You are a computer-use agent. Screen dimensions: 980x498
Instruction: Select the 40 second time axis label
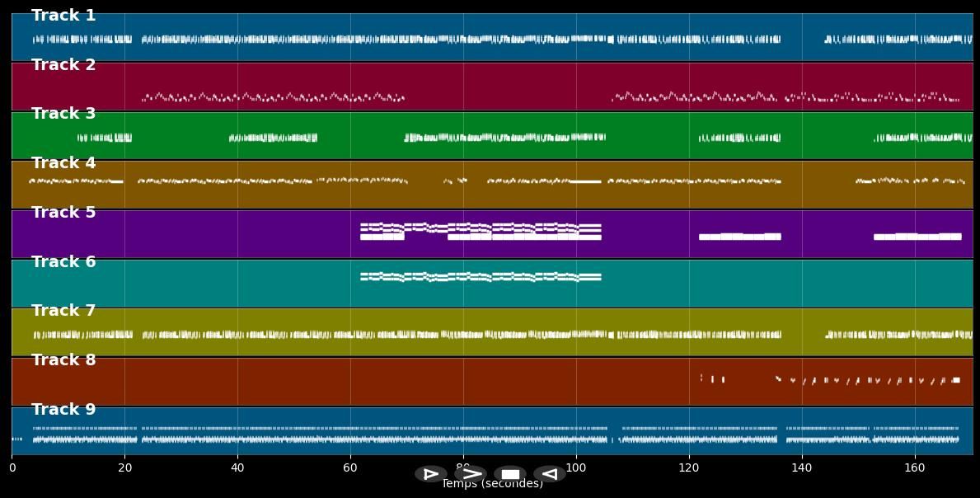[237, 468]
